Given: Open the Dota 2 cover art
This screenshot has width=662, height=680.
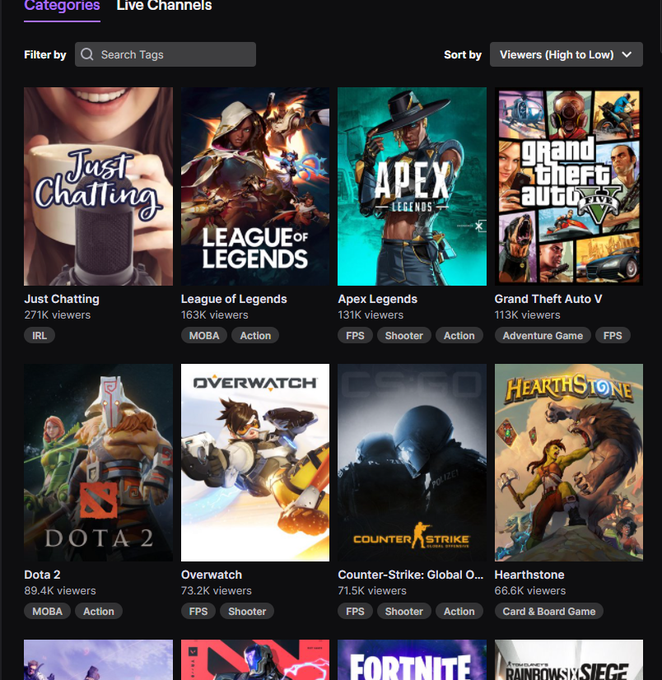Looking at the screenshot, I should 98,462.
